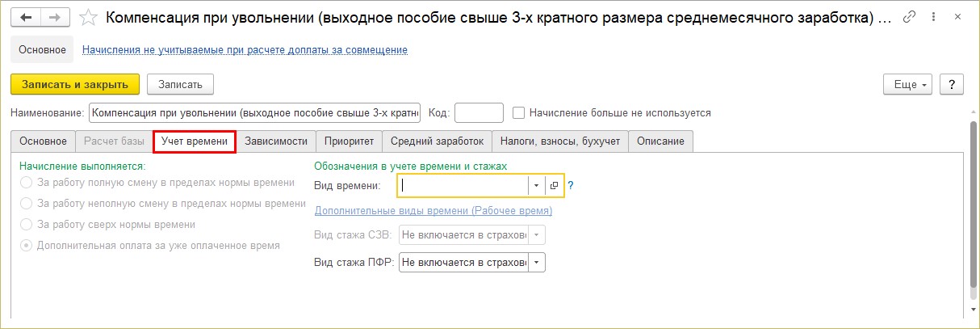Switch to the Налоги, взносы, бухучет tab
The height and width of the screenshot is (329, 980).
pos(559,141)
